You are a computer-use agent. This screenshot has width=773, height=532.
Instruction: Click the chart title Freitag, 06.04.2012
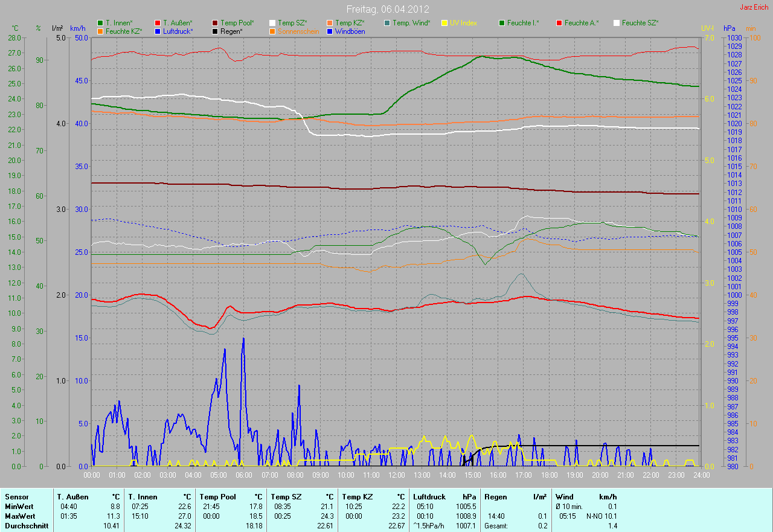(386, 9)
